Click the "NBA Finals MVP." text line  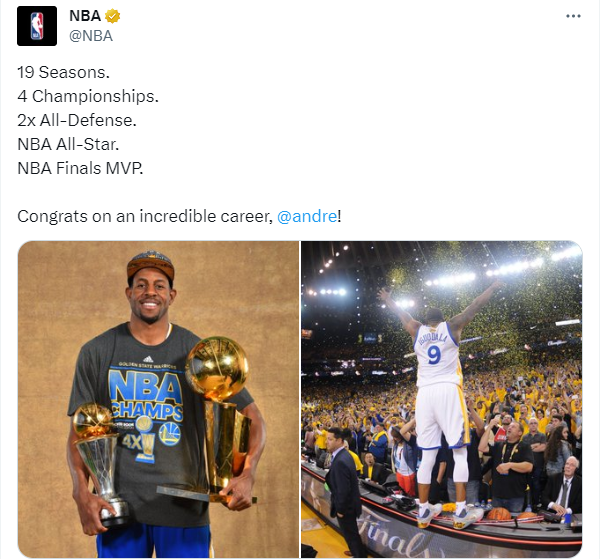click(x=80, y=169)
